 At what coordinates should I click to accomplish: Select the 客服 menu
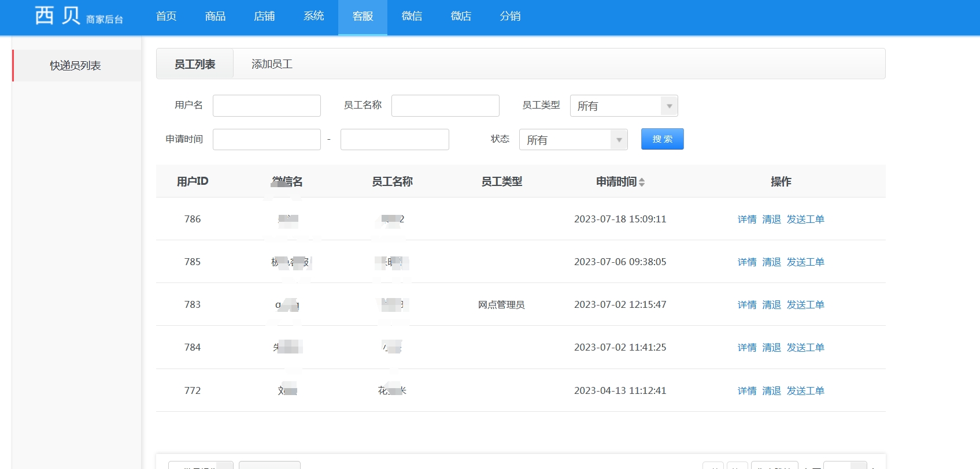(x=363, y=16)
